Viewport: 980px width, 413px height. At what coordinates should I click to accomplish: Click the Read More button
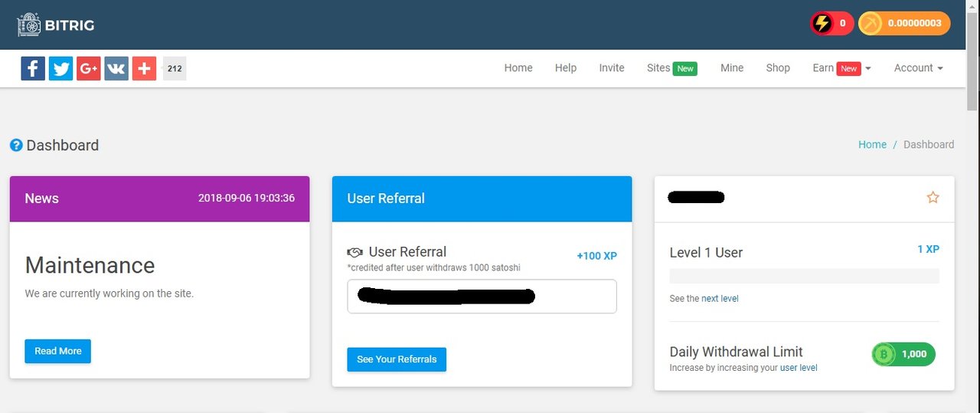click(x=58, y=351)
